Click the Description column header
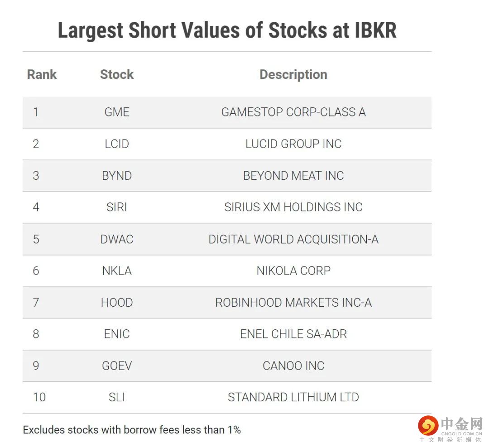This screenshot has width=489, height=448. point(293,75)
